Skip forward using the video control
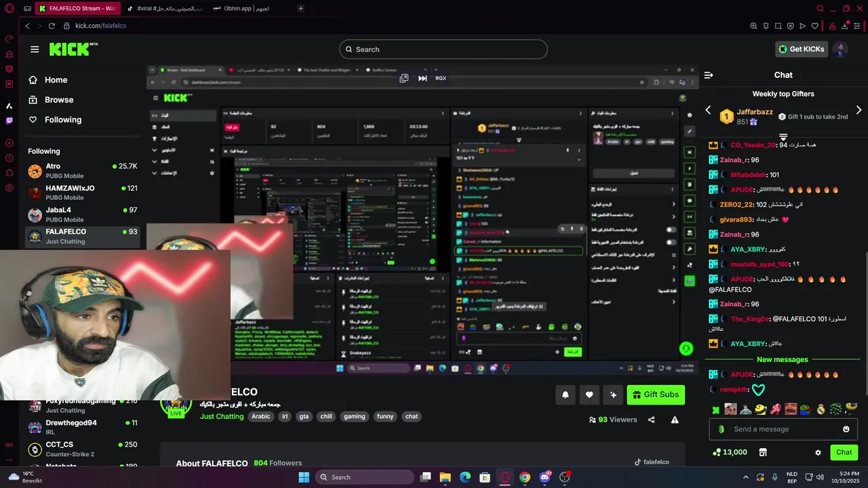868x488 pixels. point(422,79)
